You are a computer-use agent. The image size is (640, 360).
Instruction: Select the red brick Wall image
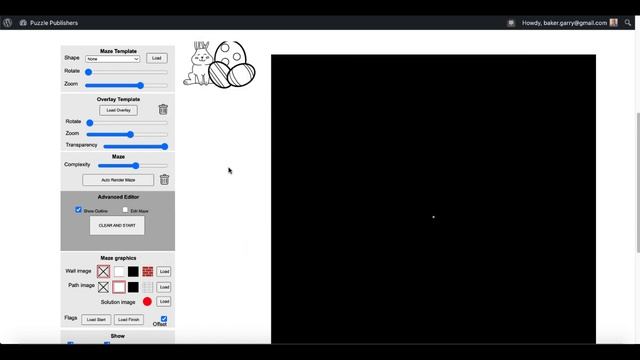point(148,271)
